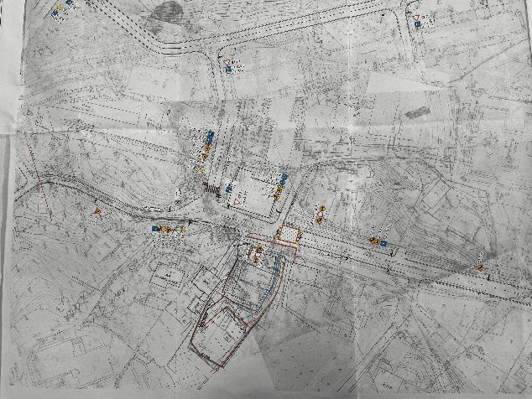Click the round red prohibition sign near intersection
Screen dimensions: 532x399
point(320,219)
